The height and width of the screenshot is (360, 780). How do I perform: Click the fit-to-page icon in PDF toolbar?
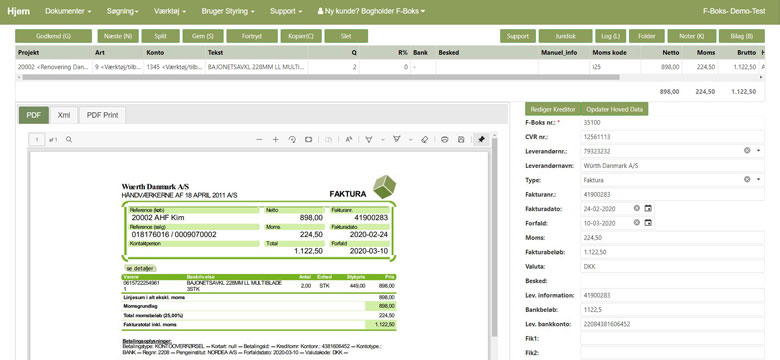pyautogui.click(x=308, y=140)
